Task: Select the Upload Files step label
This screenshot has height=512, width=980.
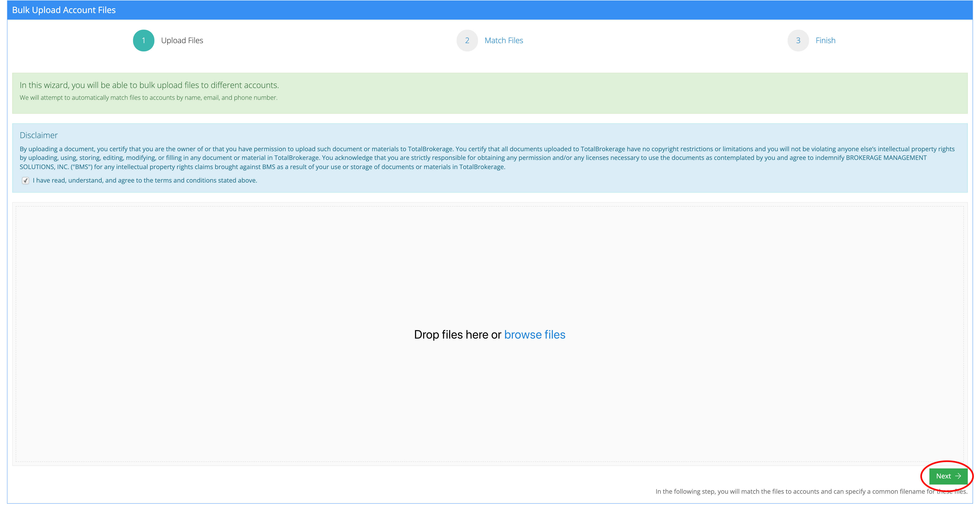Action: tap(182, 40)
